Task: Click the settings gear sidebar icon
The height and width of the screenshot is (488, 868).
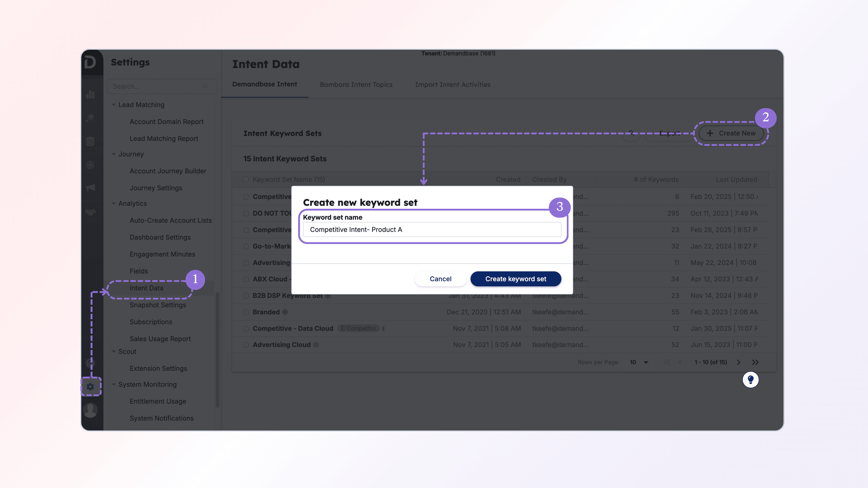Action: pos(90,387)
